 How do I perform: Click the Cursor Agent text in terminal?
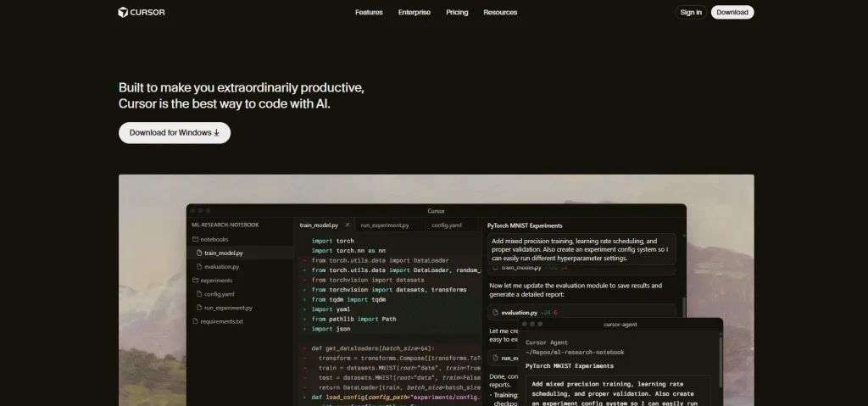547,343
